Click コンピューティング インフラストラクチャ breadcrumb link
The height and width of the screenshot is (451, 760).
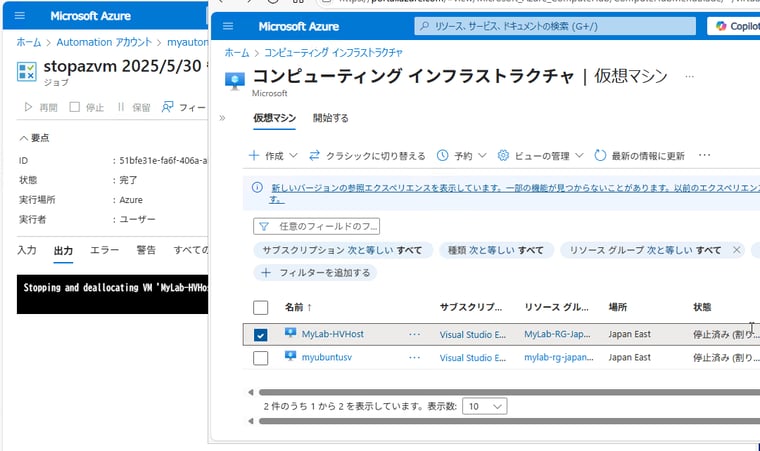pos(333,52)
